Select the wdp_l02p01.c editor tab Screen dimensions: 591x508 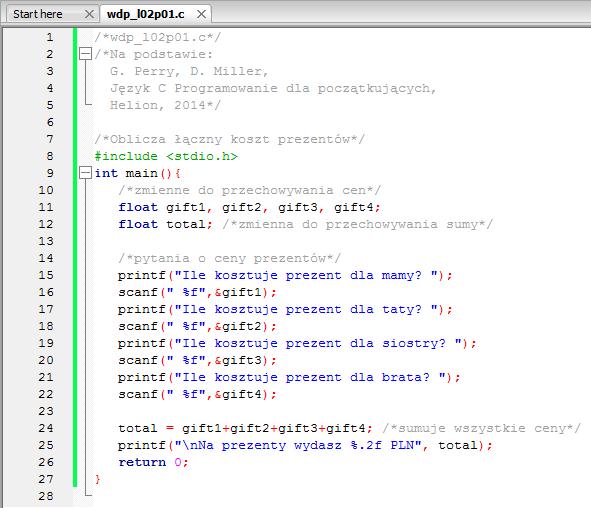[145, 14]
